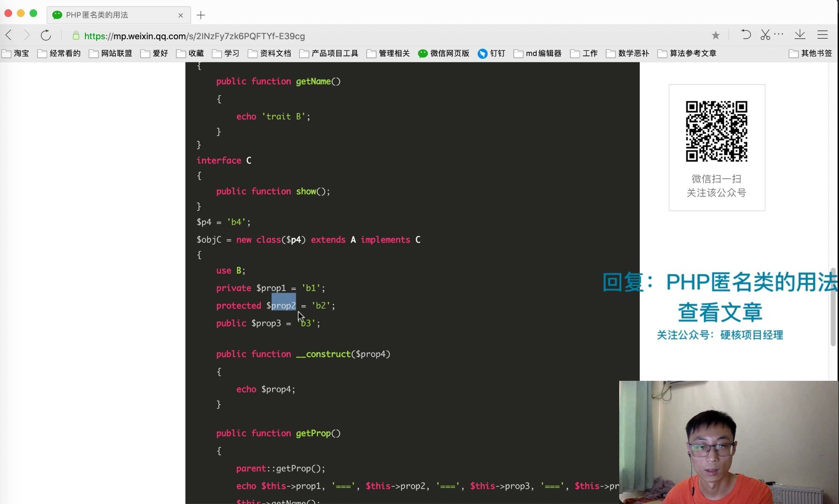Click the WeChat QR code image

[717, 132]
